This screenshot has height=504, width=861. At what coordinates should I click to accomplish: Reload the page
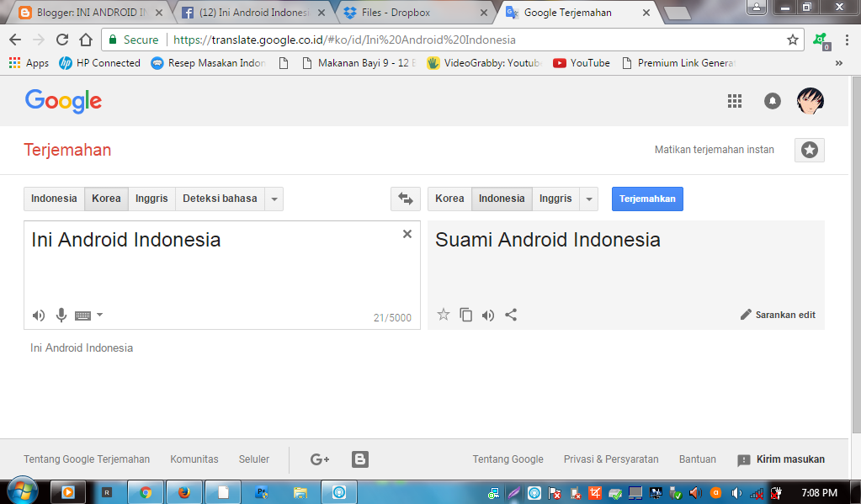62,40
